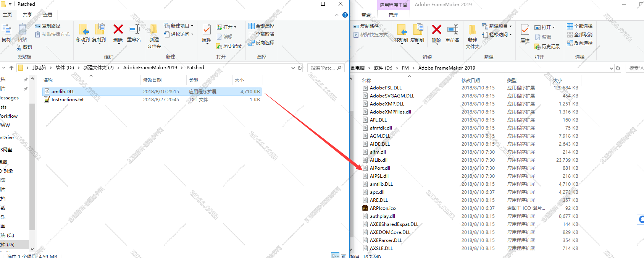Viewport: 644px width, 258px height.
Task: Click Delete icon in Patched window ribbon
Action: pyautogui.click(x=118, y=29)
